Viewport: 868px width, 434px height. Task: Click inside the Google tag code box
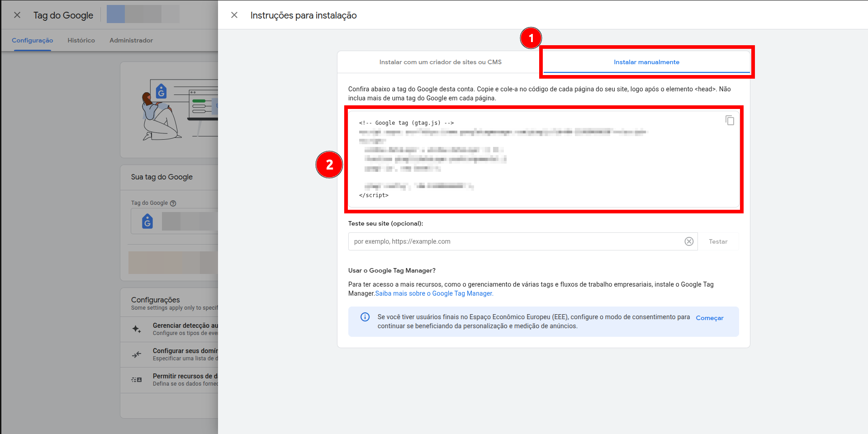tap(544, 159)
